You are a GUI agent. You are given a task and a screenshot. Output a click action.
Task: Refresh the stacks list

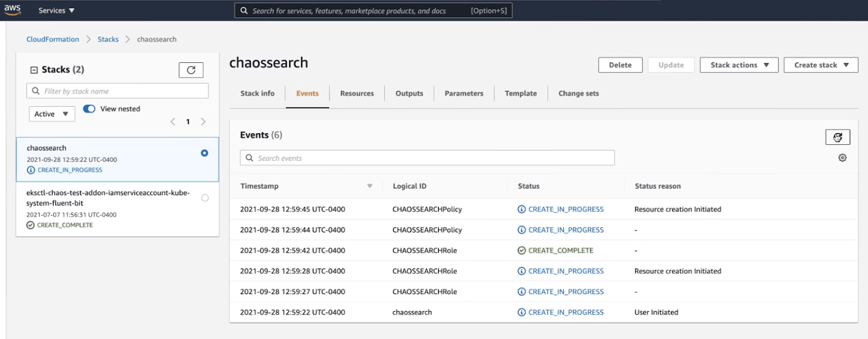coord(191,70)
